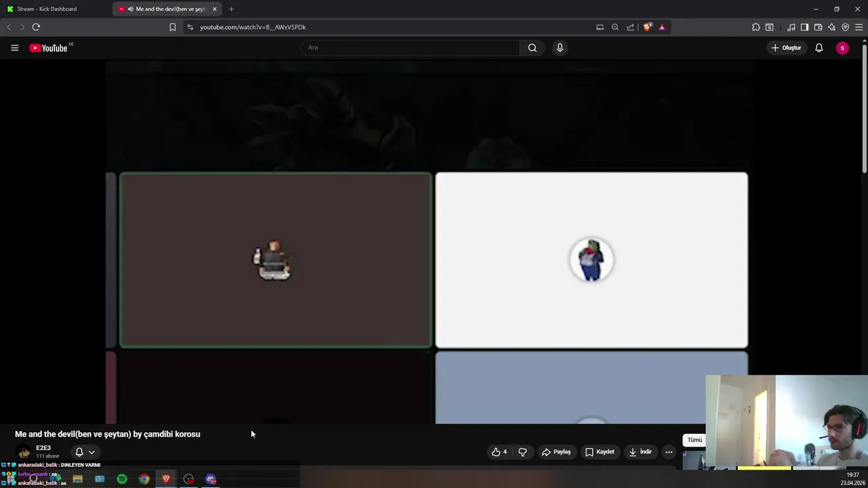The width and height of the screenshot is (868, 488).
Task: Expand subscription notification bell dropdown
Action: (x=85, y=452)
